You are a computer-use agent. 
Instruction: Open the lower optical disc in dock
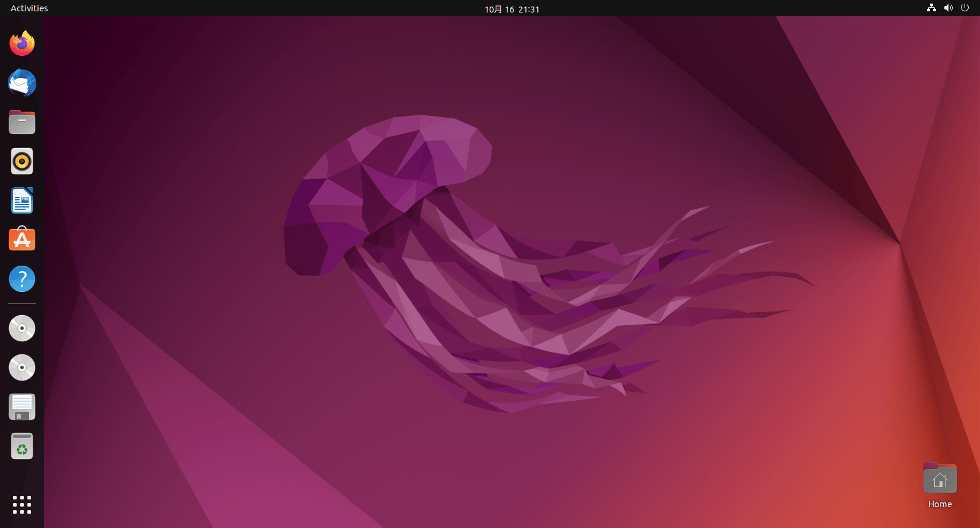[x=22, y=367]
